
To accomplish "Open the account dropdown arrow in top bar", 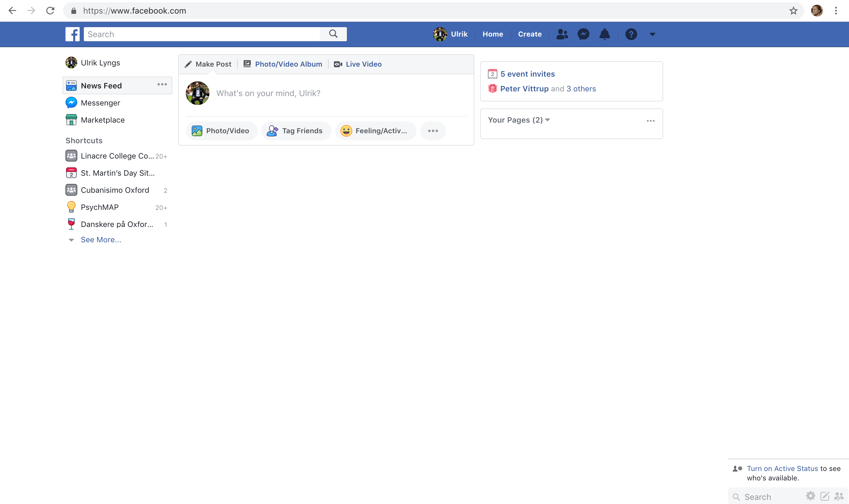I will pos(653,34).
